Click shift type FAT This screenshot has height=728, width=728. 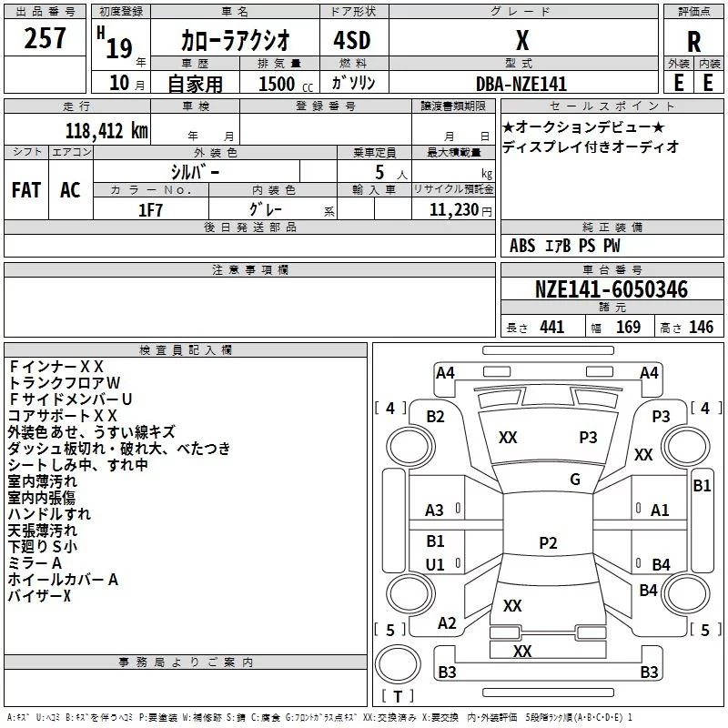[x=26, y=190]
